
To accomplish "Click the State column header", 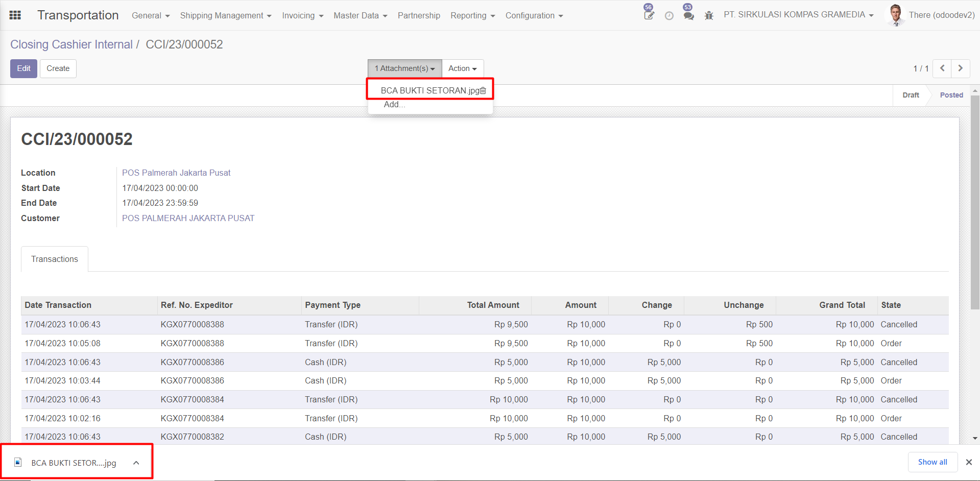I will [x=913, y=305].
